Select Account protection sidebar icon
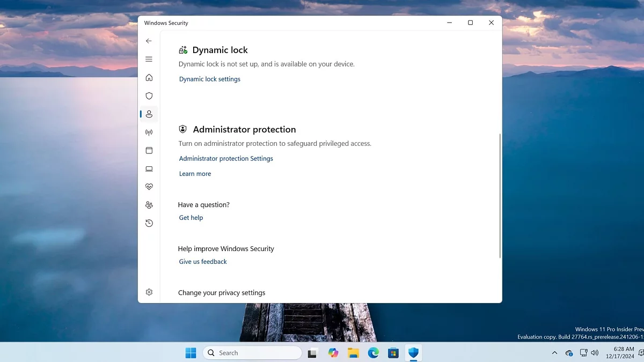 [149, 114]
